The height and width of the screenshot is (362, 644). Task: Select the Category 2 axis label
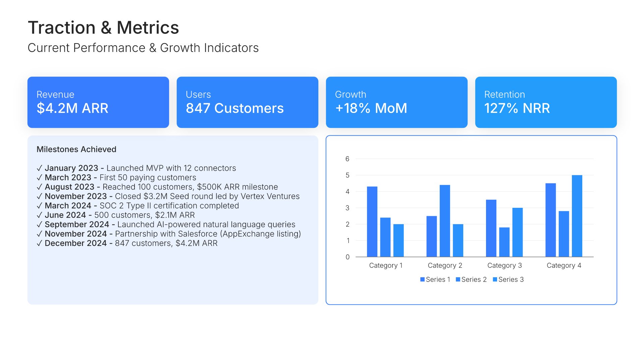pos(445,265)
